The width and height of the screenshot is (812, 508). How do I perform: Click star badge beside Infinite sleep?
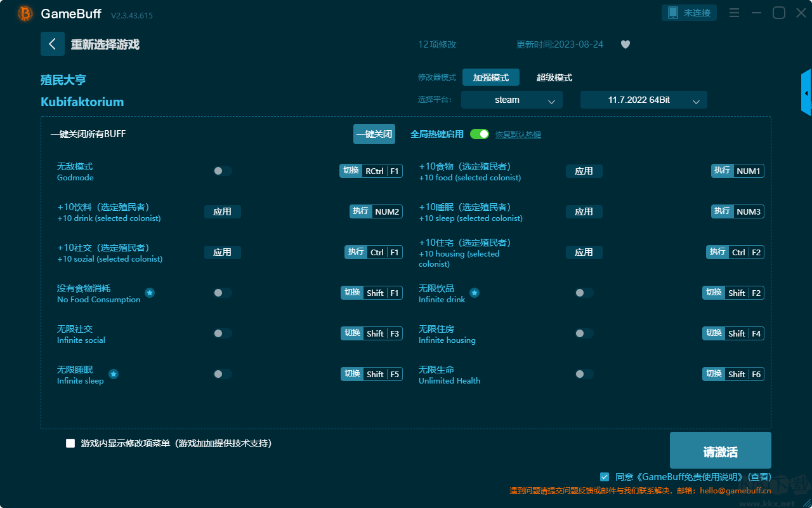pos(114,374)
